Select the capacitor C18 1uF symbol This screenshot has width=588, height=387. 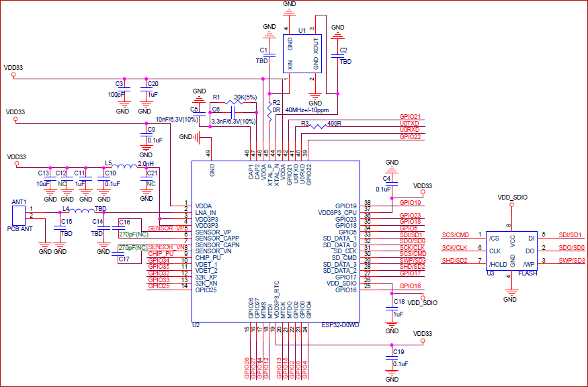click(393, 308)
